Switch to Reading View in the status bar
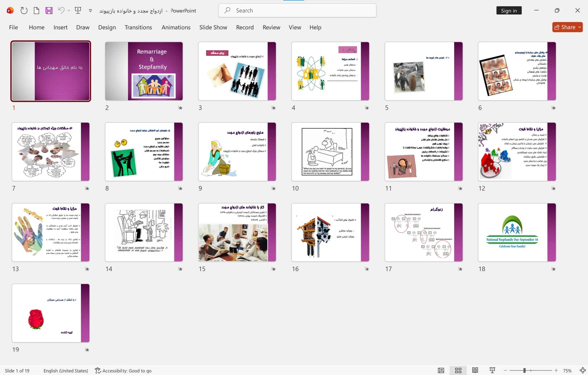Viewport: 588px width, 375px height. [x=475, y=370]
